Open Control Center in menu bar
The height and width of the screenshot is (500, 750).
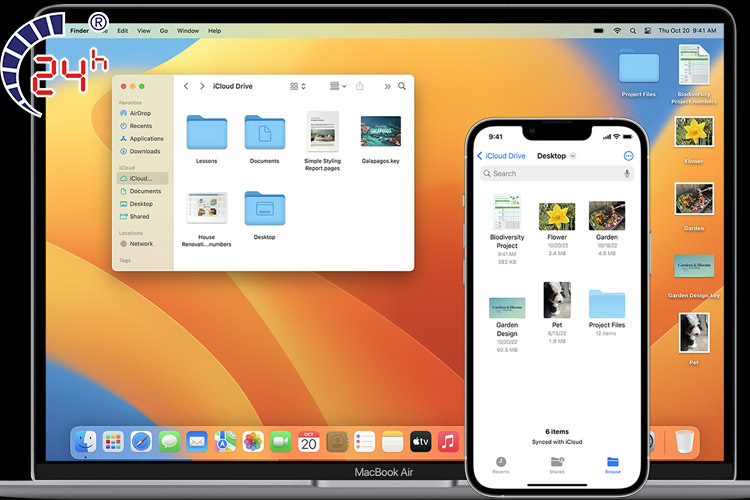[x=648, y=31]
